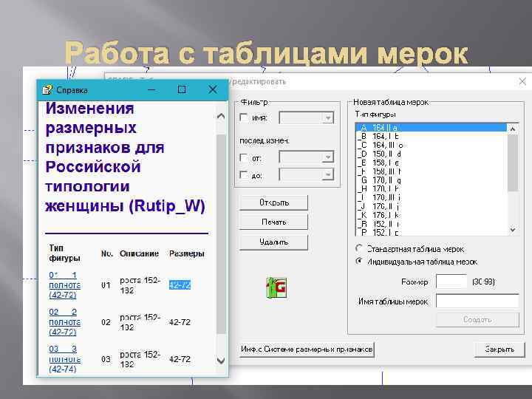Minimize the Справка window

[151, 90]
